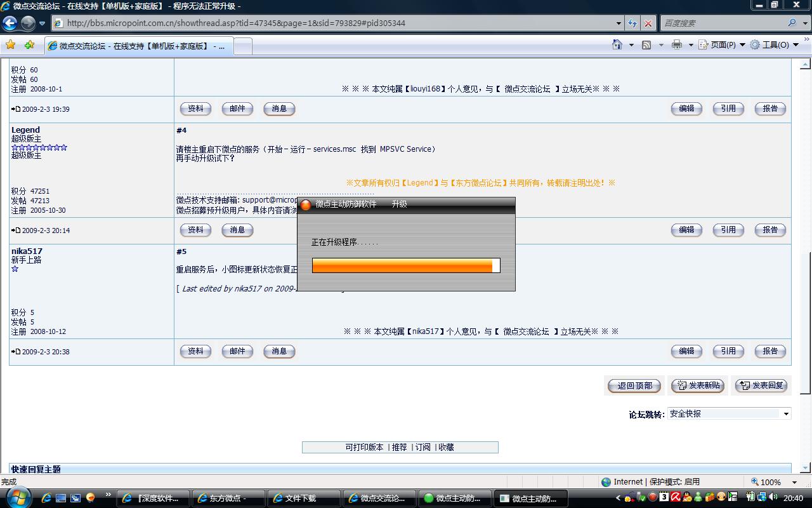
Task: Print the page with the printer icon
Action: click(677, 44)
